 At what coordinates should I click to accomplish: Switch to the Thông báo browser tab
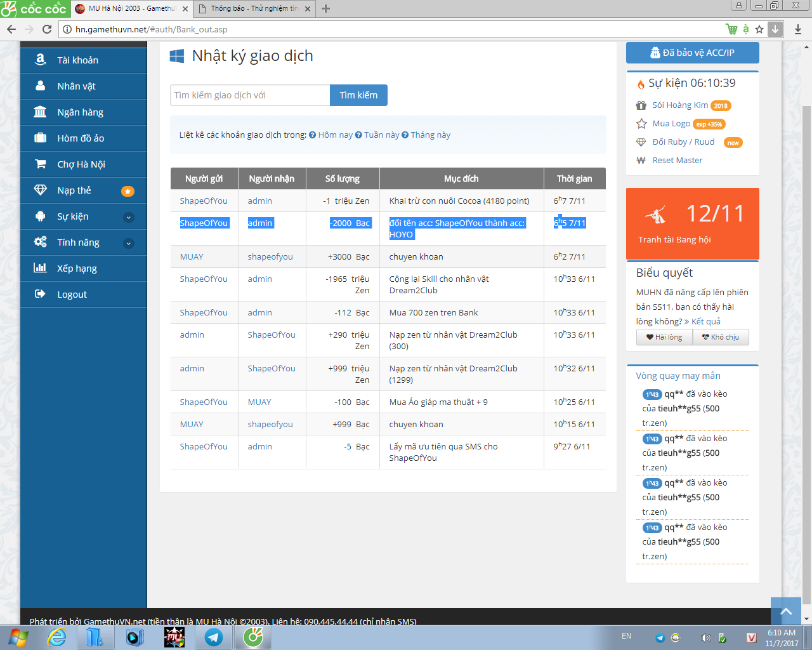pos(254,9)
